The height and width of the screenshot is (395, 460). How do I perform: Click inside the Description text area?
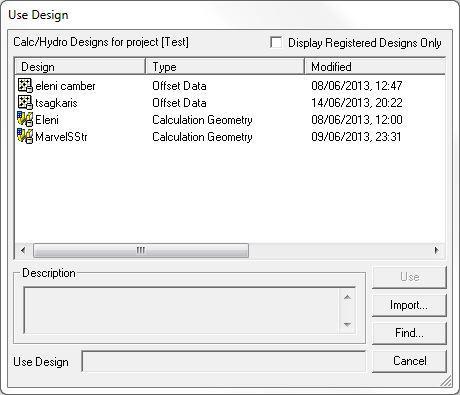[x=182, y=310]
